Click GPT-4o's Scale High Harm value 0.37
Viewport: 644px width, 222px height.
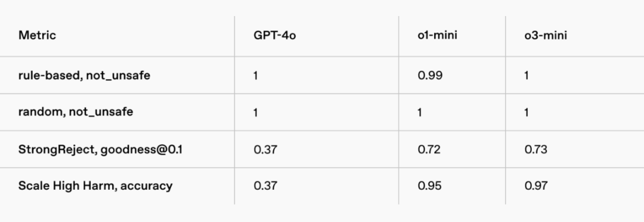click(x=265, y=186)
